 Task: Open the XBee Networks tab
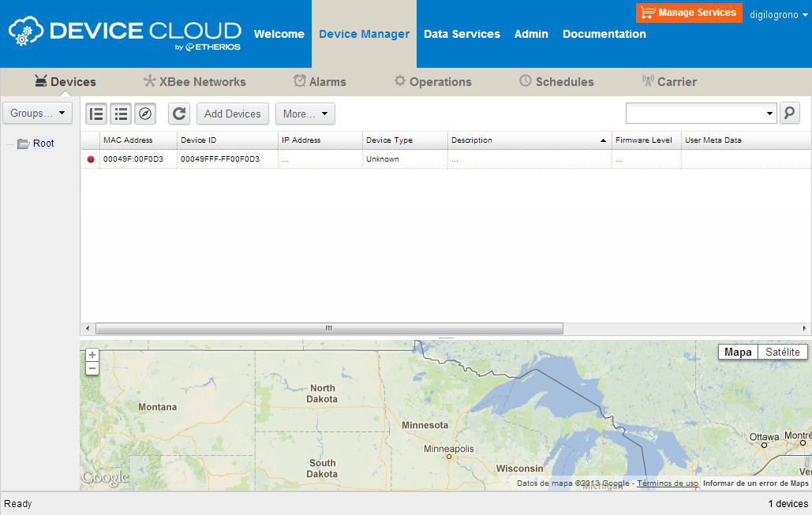194,81
